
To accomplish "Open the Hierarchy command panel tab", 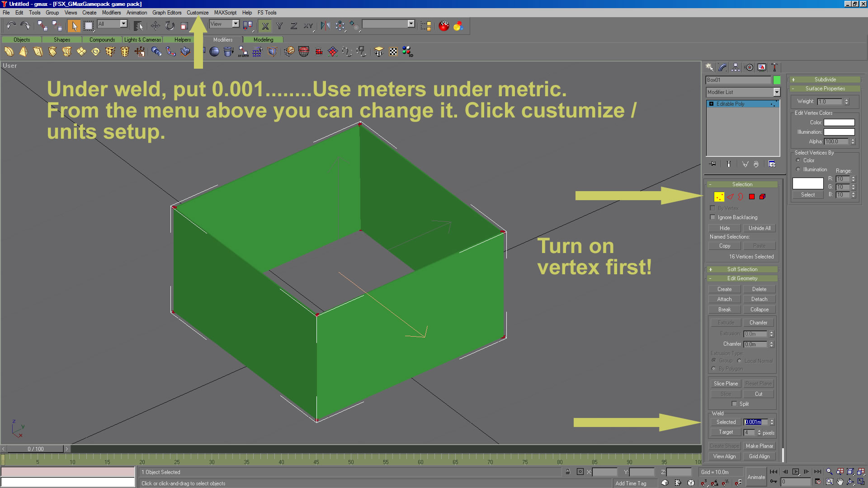I will (x=736, y=67).
